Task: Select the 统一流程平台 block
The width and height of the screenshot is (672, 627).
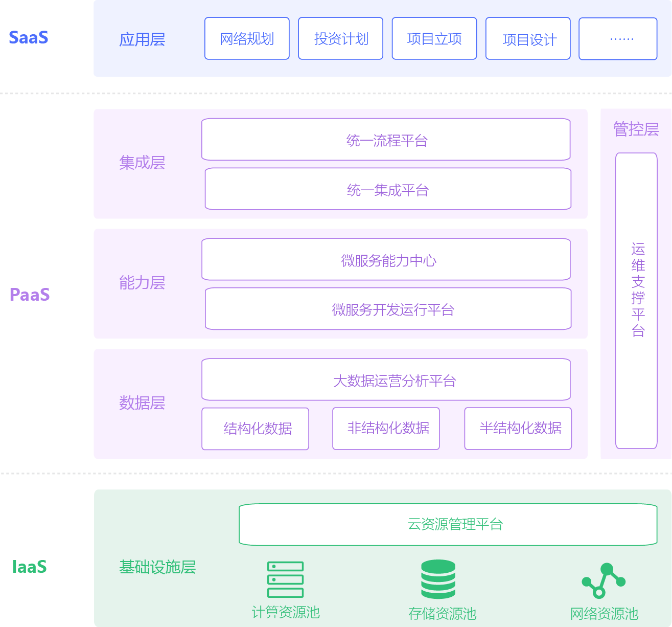Action: tap(386, 140)
